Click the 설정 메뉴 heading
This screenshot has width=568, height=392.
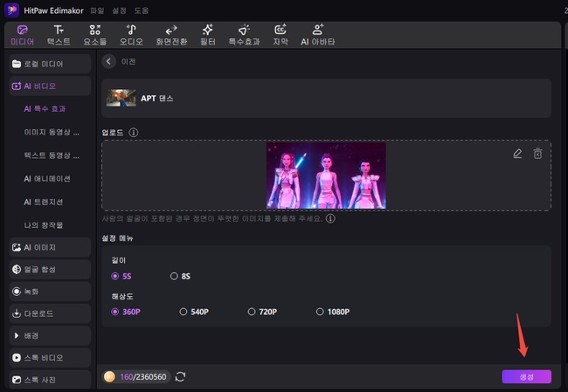click(117, 238)
